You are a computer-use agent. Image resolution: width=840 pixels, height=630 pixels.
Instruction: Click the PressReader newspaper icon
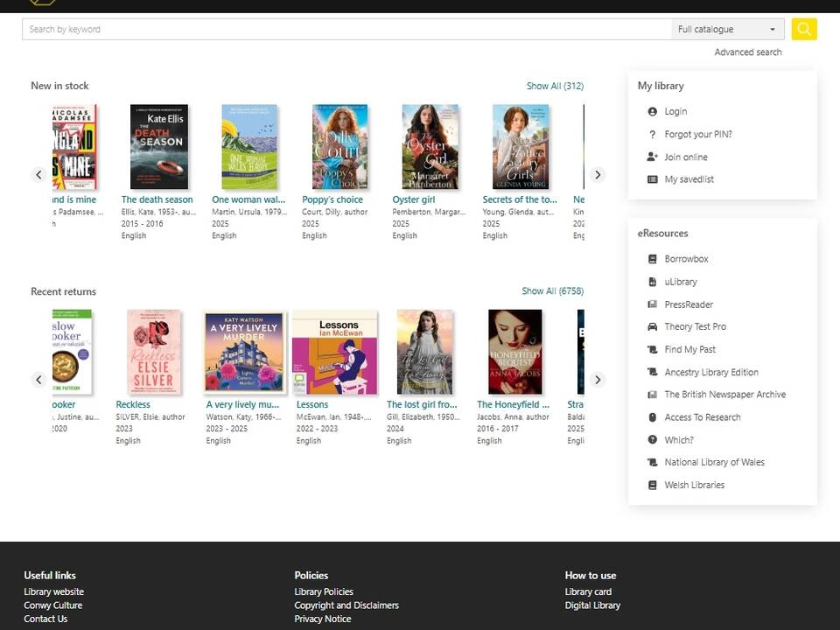tap(652, 304)
